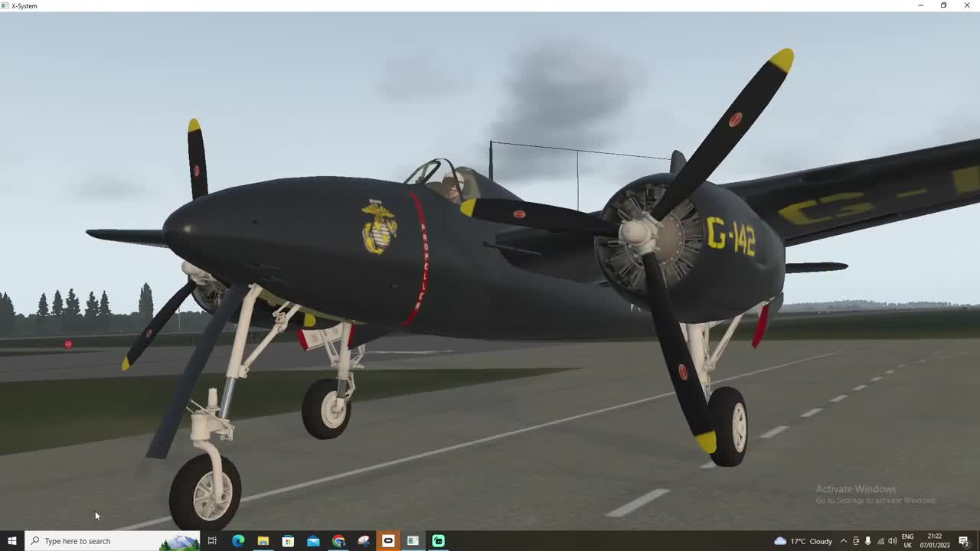This screenshot has width=980, height=551.
Task: Toggle the microphone tray icon
Action: (868, 541)
